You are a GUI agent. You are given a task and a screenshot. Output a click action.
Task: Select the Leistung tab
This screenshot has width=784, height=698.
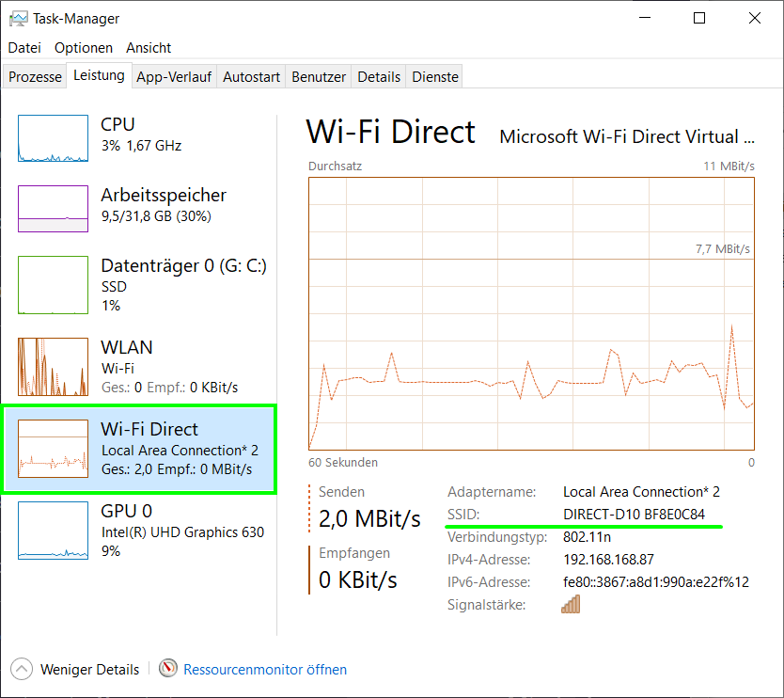[x=99, y=75]
